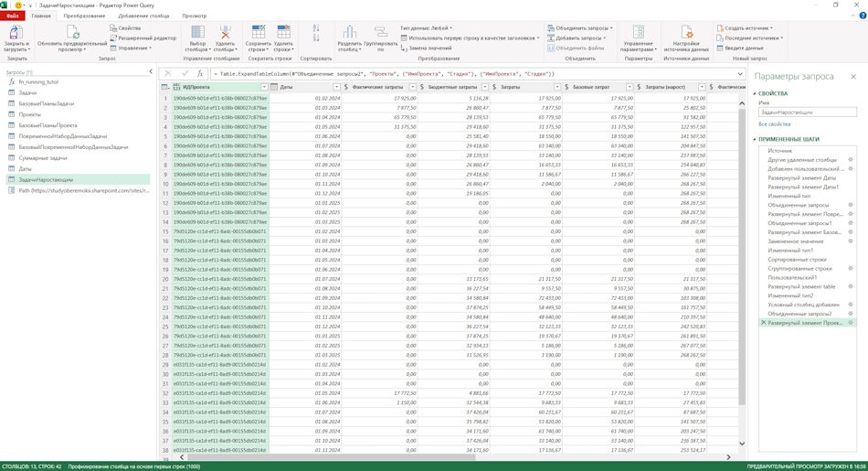Image resolution: width=868 pixels, height=471 pixels.
Task: Click the table corner menu icon
Action: pyautogui.click(x=165, y=87)
